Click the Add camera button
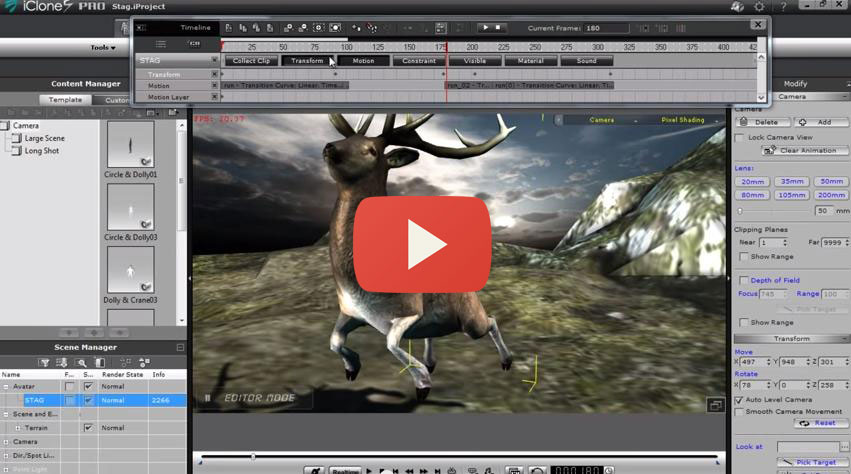Image resolution: width=851 pixels, height=474 pixels. coord(821,122)
